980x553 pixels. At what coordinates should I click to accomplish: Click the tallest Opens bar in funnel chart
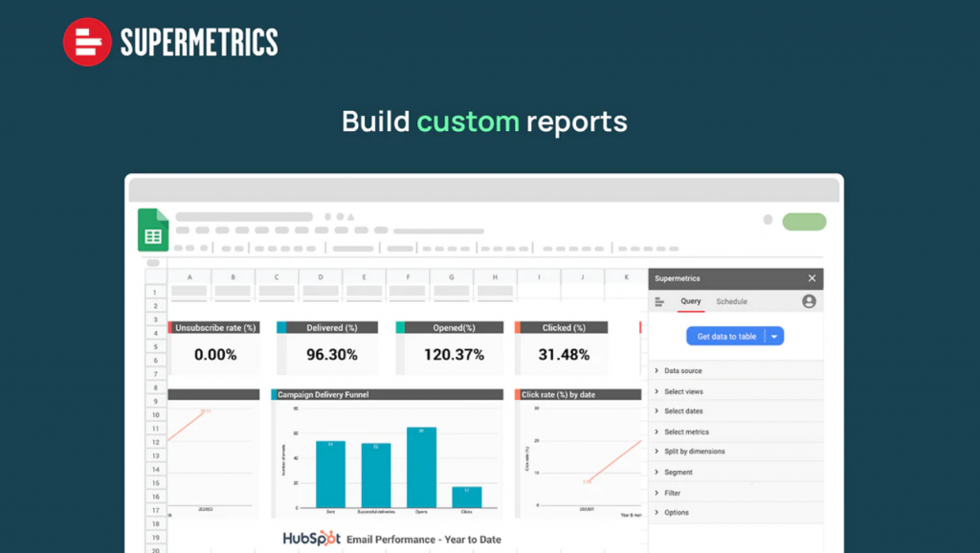tap(421, 468)
